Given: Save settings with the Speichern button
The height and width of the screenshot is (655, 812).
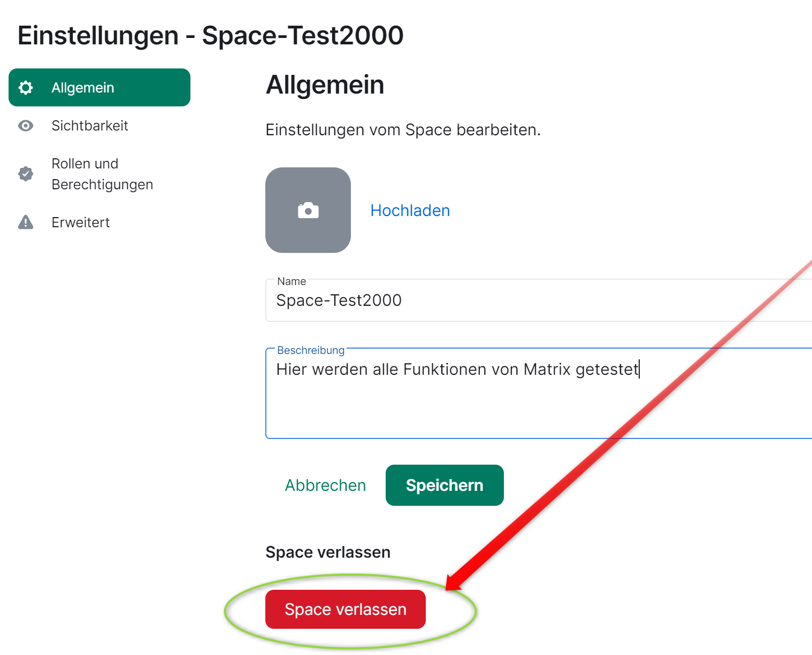Looking at the screenshot, I should coord(445,486).
